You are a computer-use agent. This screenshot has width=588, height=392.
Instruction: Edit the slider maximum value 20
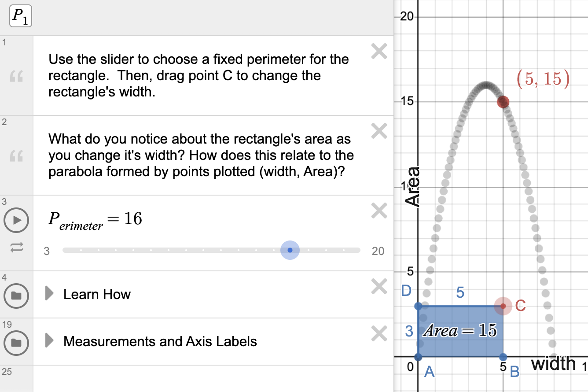click(378, 251)
